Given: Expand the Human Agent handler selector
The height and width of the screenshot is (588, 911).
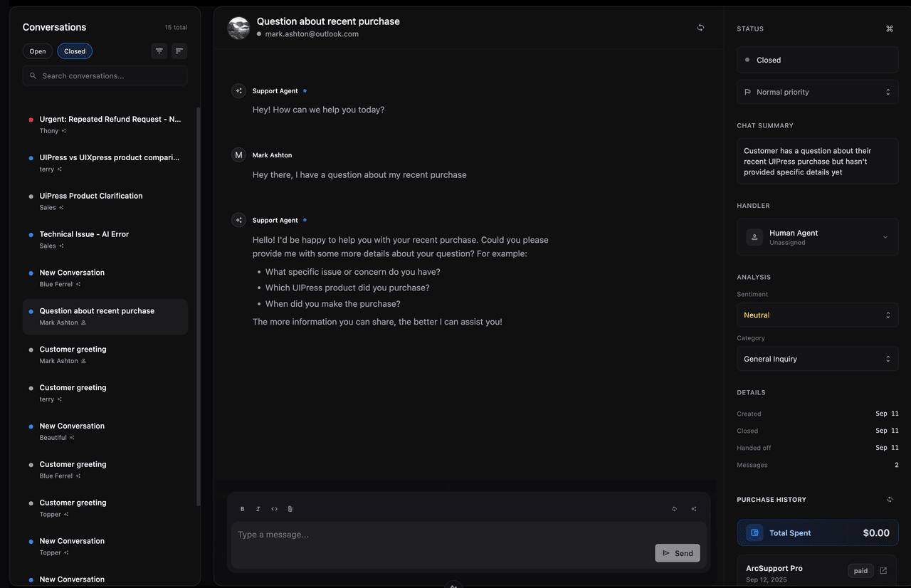Looking at the screenshot, I should coord(818,237).
